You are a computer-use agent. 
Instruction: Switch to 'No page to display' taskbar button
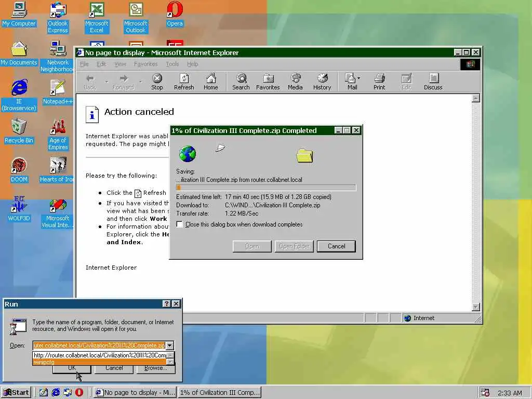click(135, 393)
